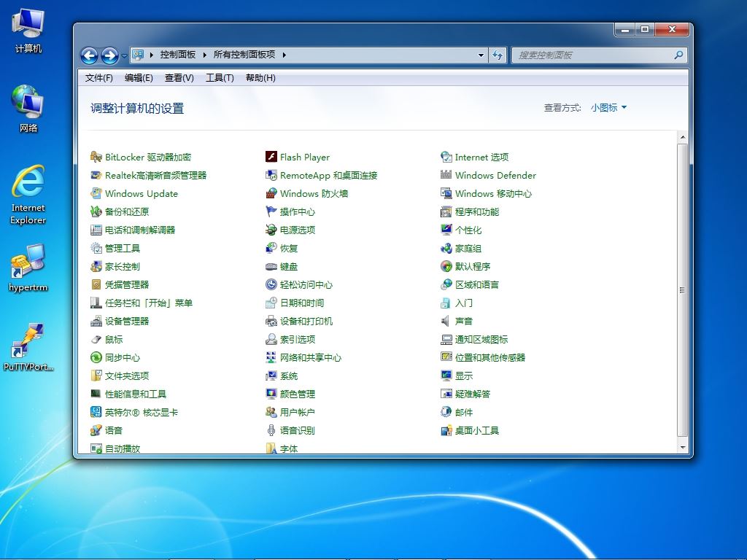Open the 编辑(E) menu
Screen dimensions: 747x560
pos(139,77)
